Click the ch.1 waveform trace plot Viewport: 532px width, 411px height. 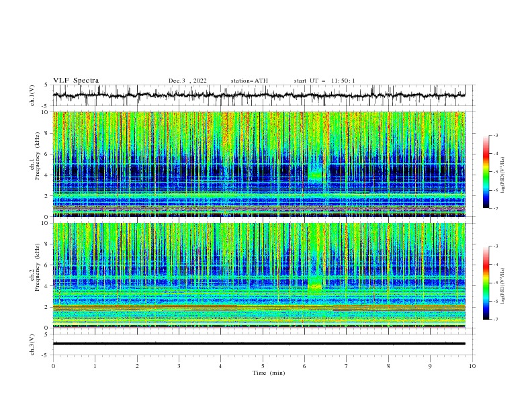pyautogui.click(x=259, y=95)
